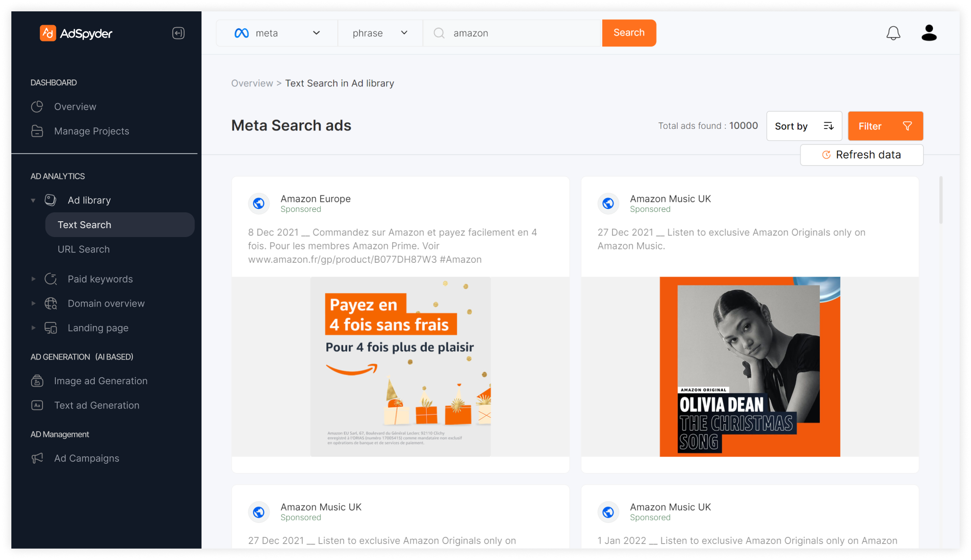Click the Manage Projects folder icon
971x560 pixels.
tap(37, 131)
